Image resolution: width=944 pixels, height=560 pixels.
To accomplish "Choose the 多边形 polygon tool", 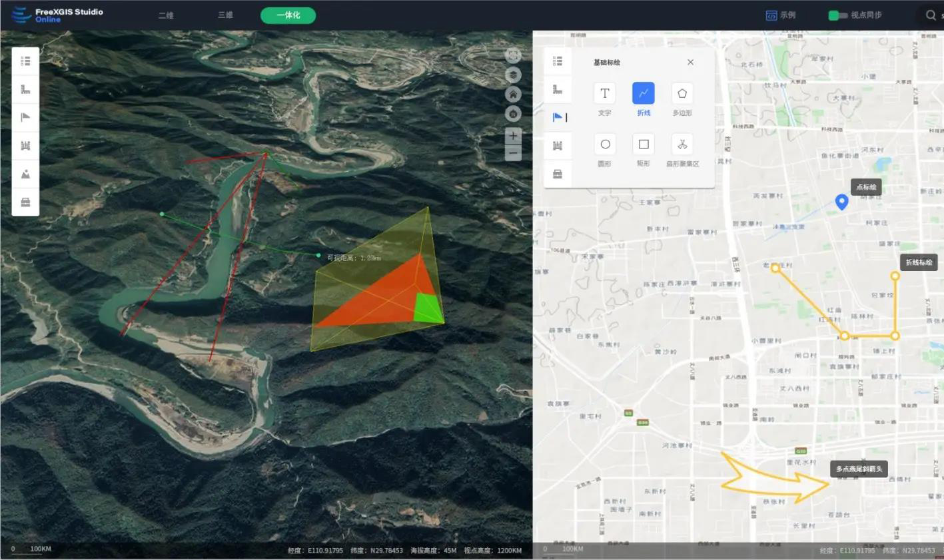I will pos(682,93).
